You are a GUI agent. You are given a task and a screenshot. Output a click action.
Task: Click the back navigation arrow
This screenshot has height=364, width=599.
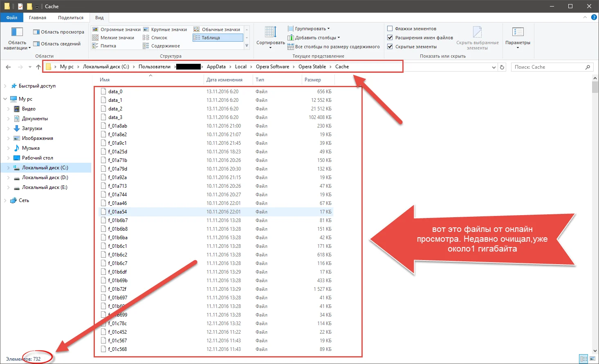(x=9, y=67)
